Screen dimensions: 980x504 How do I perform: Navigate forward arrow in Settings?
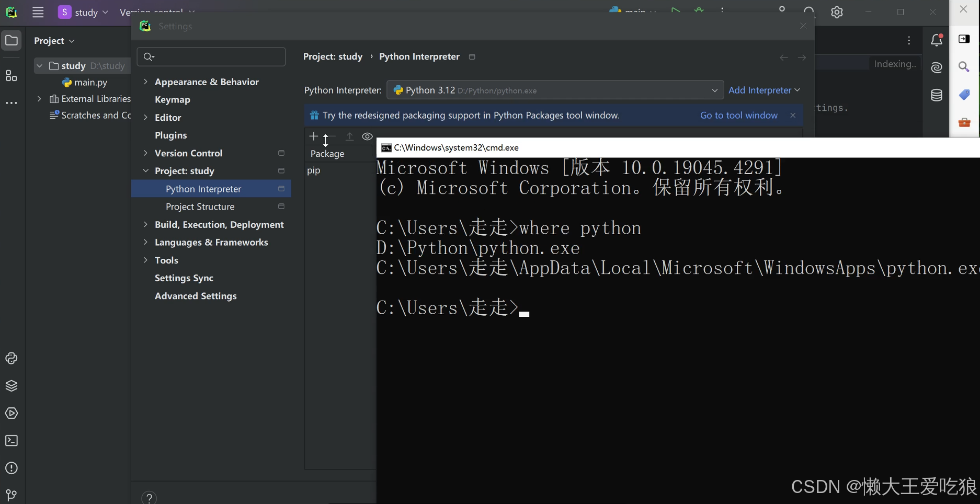[802, 58]
